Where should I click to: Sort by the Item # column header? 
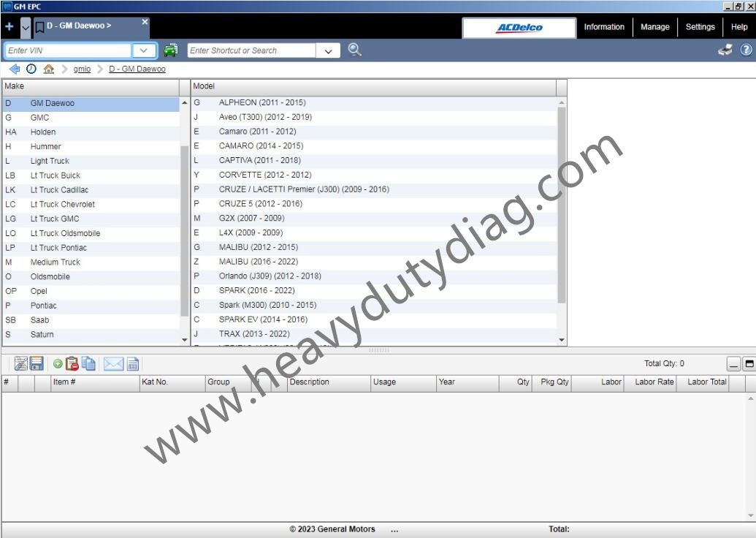point(94,382)
